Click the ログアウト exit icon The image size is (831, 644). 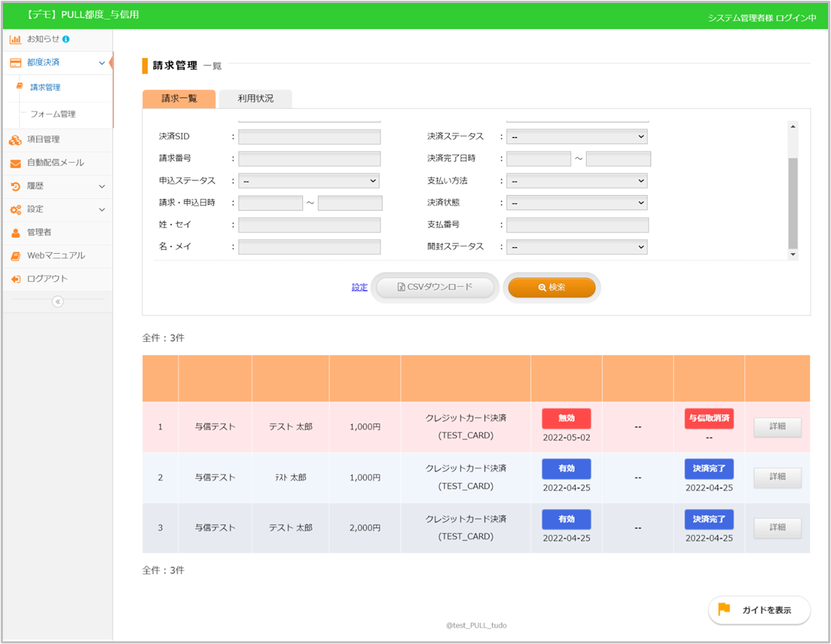coord(15,279)
